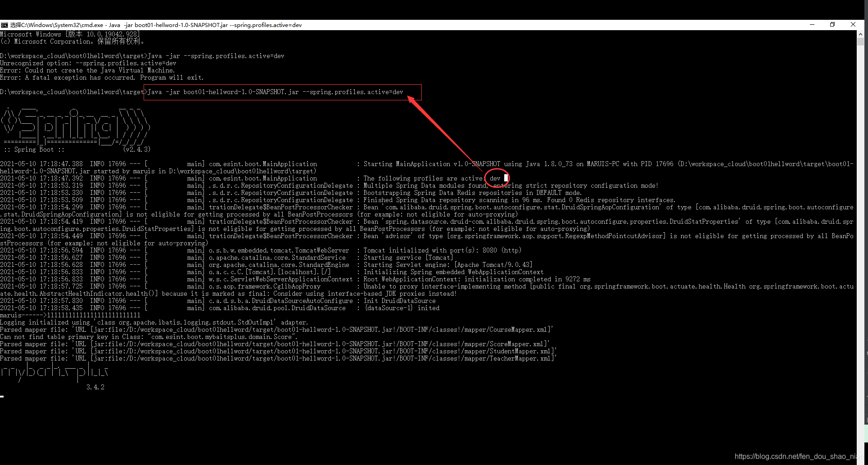The width and height of the screenshot is (868, 465).
Task: Click the mybatis-plus version '3.4.2'
Action: click(x=95, y=388)
